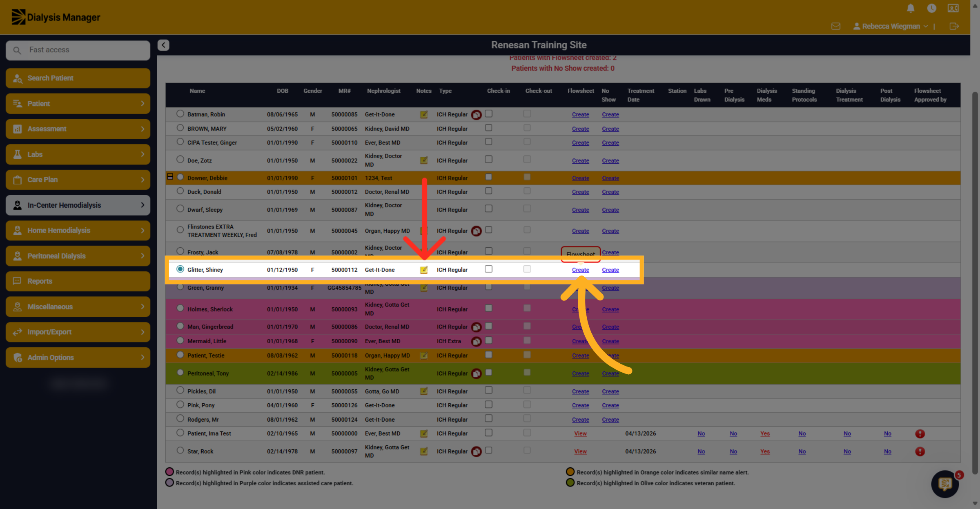Open Rebecca Wiegman user dropdown
The height and width of the screenshot is (509, 980).
pos(891,26)
